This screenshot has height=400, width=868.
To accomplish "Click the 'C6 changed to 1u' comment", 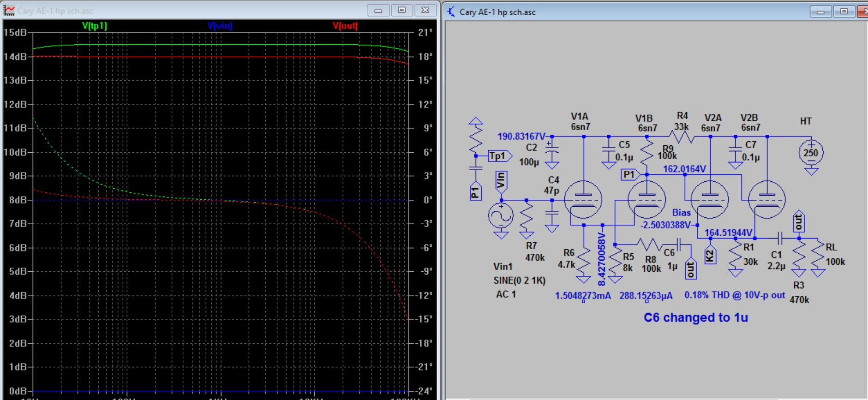I will (x=696, y=317).
